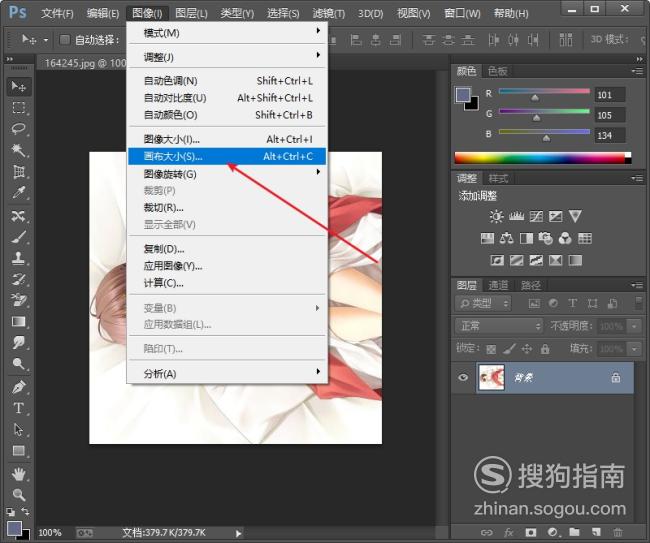The width and height of the screenshot is (650, 543).
Task: Add a Vibrance adjustment triangle icon
Action: click(575, 216)
